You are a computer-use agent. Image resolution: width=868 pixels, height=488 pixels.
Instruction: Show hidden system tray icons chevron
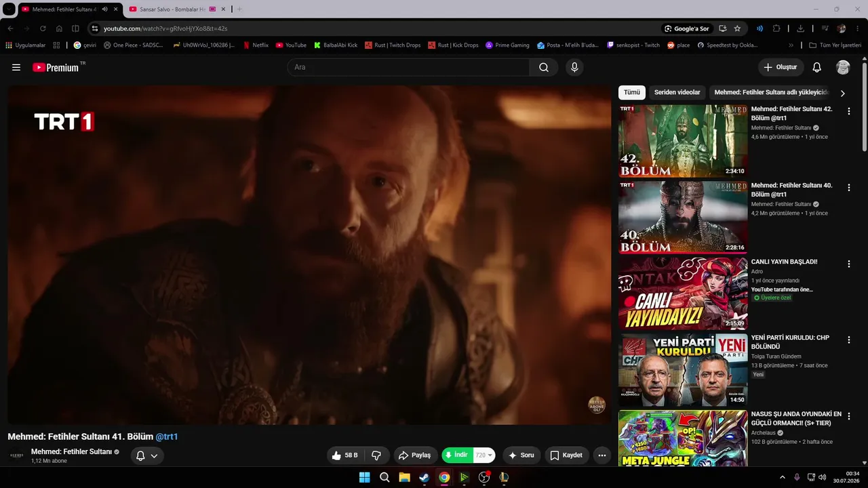coord(782,477)
